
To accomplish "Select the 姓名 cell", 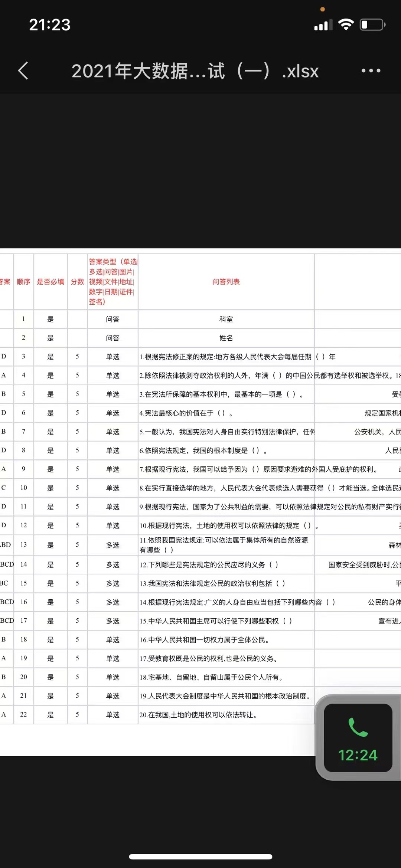I will (x=226, y=338).
